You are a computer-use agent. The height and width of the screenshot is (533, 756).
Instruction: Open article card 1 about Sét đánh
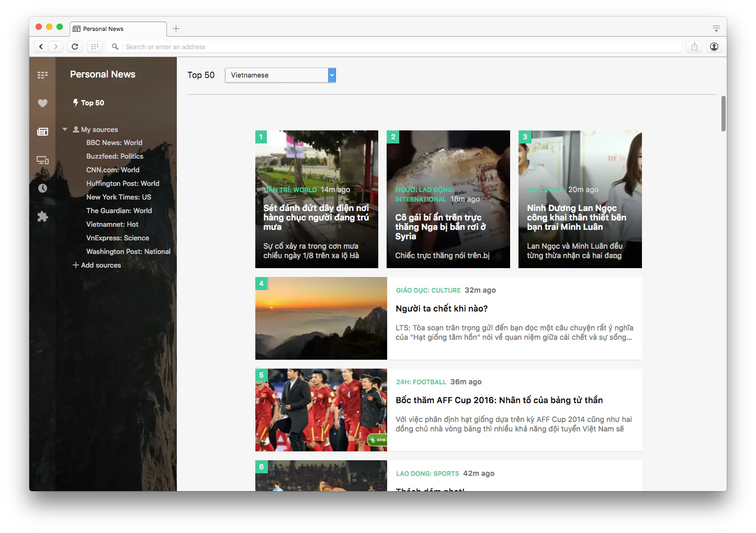[317, 199]
